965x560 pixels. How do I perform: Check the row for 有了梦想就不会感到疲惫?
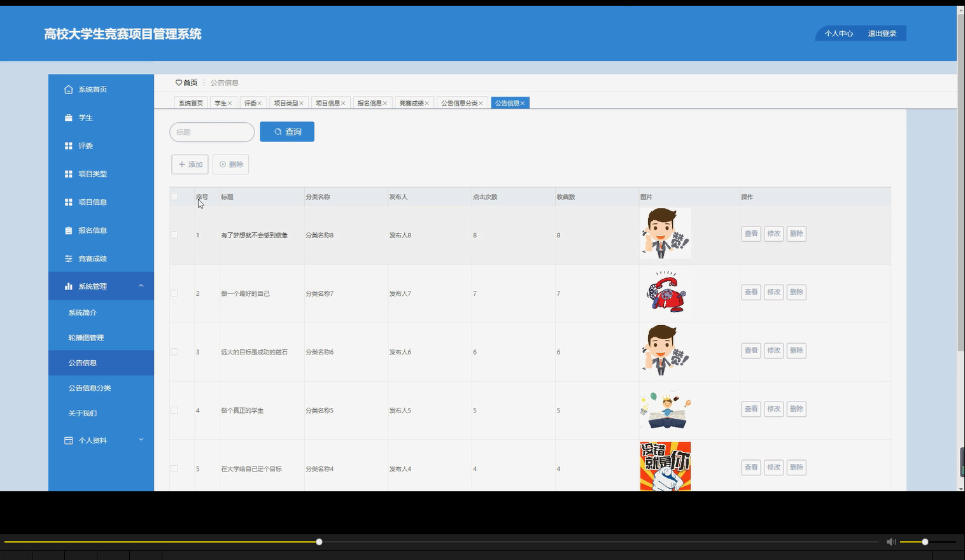[x=174, y=235]
